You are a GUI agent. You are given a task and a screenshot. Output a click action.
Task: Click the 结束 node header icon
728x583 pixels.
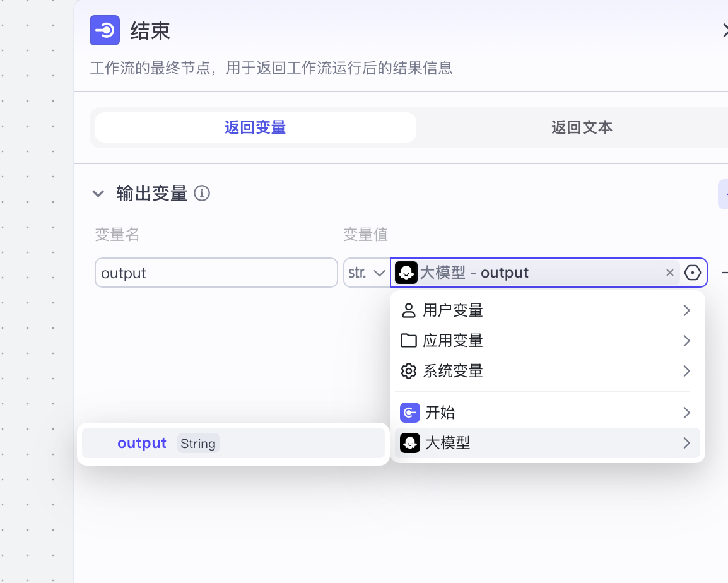click(x=105, y=30)
